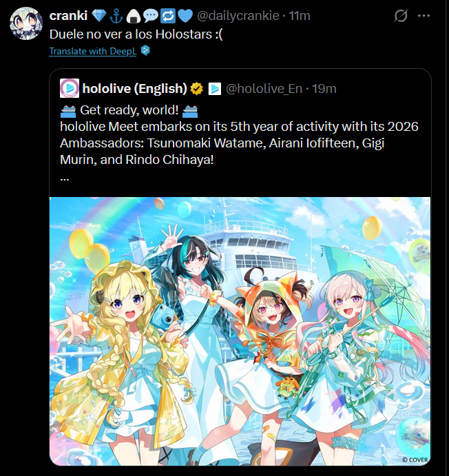Image resolution: width=449 pixels, height=476 pixels.
Task: Open the @hololive_En handle
Action: coord(264,89)
